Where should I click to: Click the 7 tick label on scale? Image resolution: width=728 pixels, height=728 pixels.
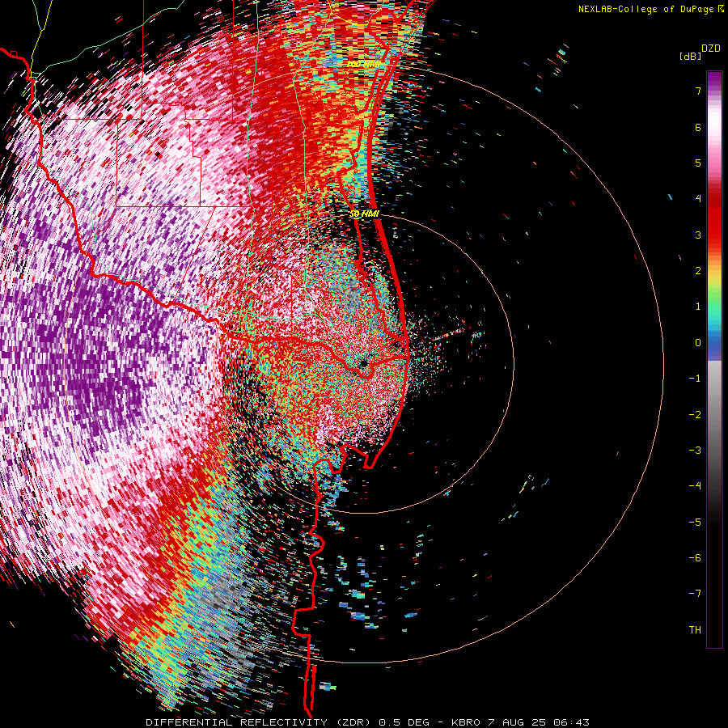698,91
